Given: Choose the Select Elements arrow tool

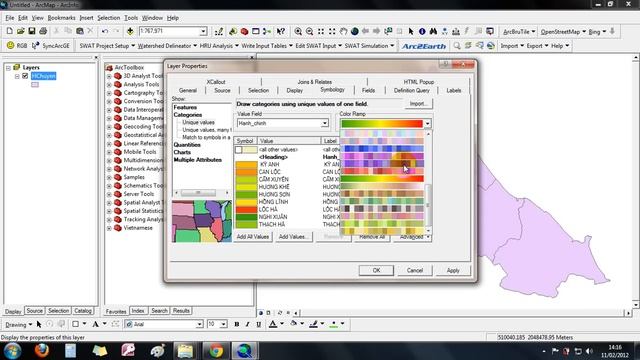Looking at the screenshot, I should point(411,31).
